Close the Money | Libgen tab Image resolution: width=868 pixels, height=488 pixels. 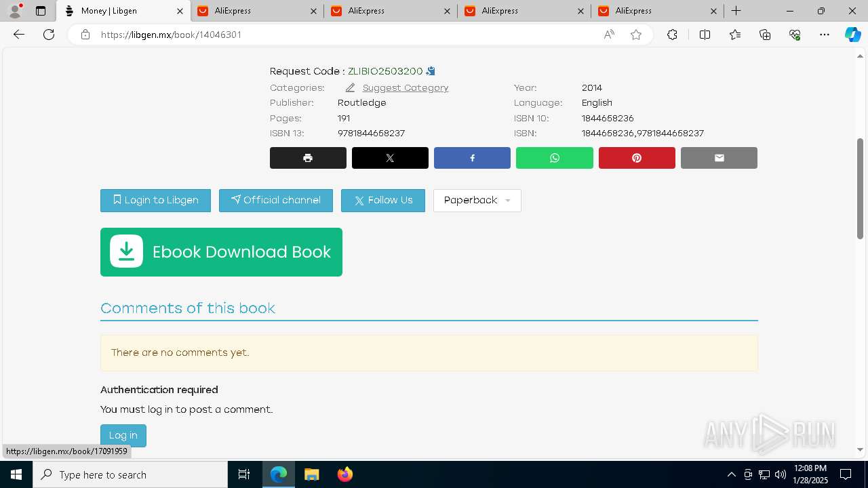click(x=180, y=11)
